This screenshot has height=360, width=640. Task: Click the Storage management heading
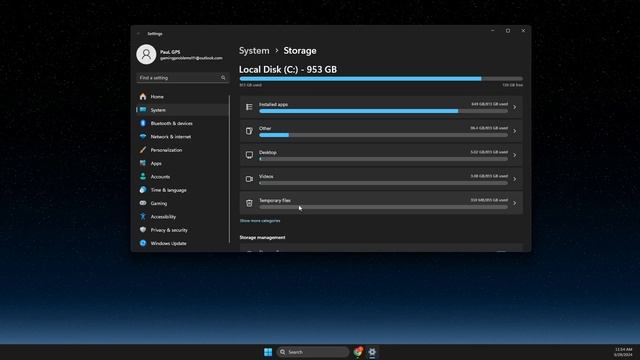point(262,238)
